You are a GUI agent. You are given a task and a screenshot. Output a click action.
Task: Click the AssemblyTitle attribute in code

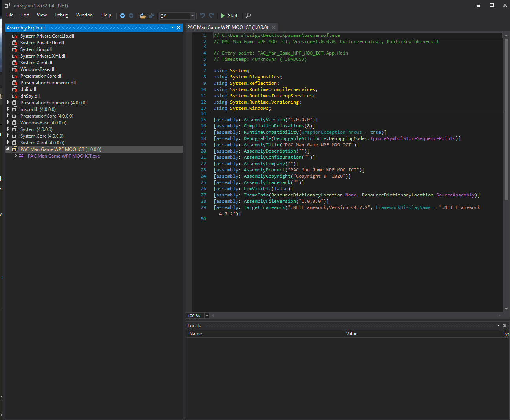pyautogui.click(x=261, y=145)
